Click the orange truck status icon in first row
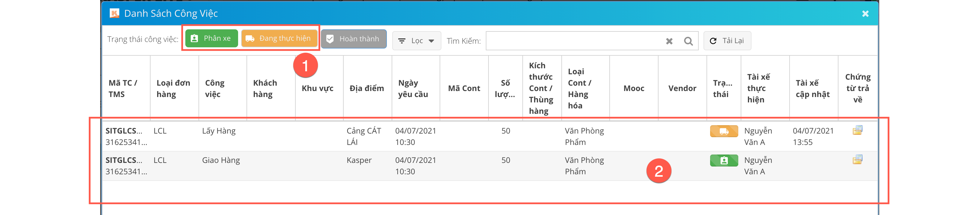 coord(724,131)
